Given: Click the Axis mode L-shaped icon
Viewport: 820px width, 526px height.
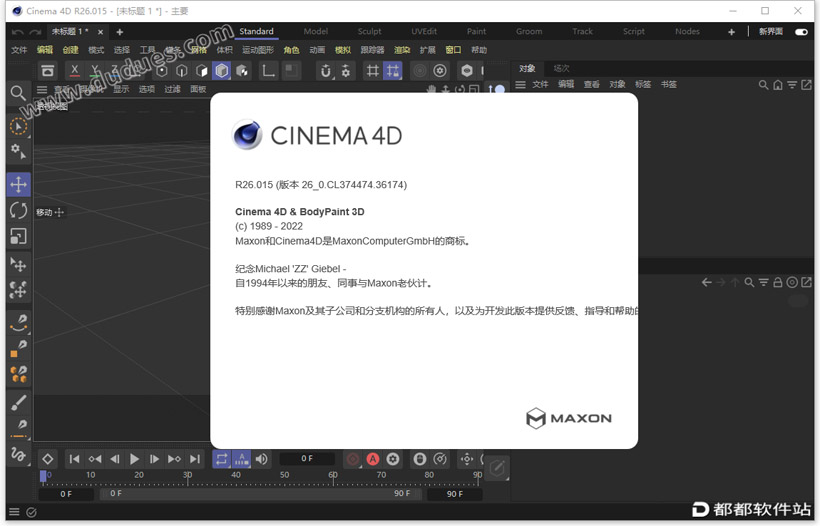Looking at the screenshot, I should (269, 71).
